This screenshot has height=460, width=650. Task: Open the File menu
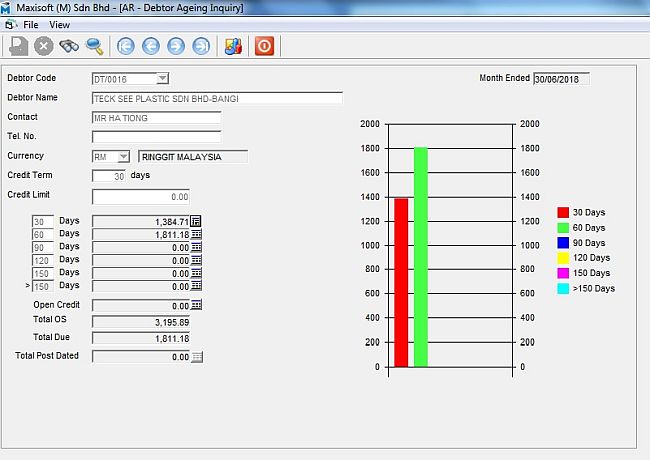[31, 24]
